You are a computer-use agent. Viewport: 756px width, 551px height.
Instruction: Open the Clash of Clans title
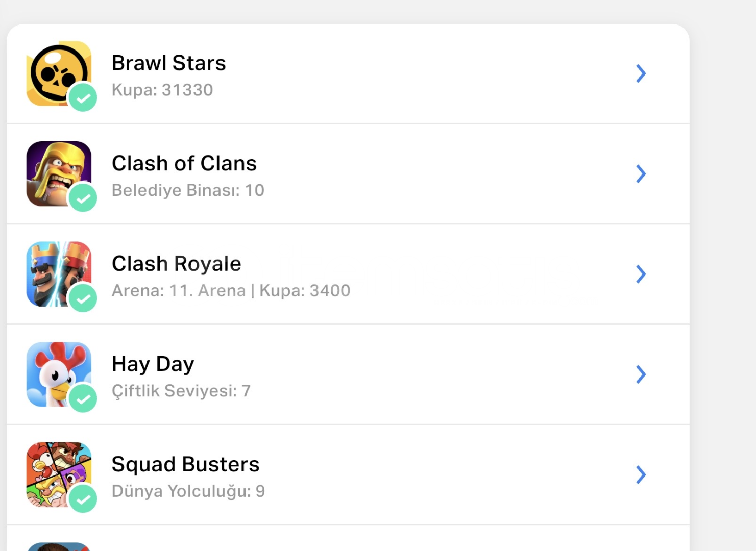point(184,164)
